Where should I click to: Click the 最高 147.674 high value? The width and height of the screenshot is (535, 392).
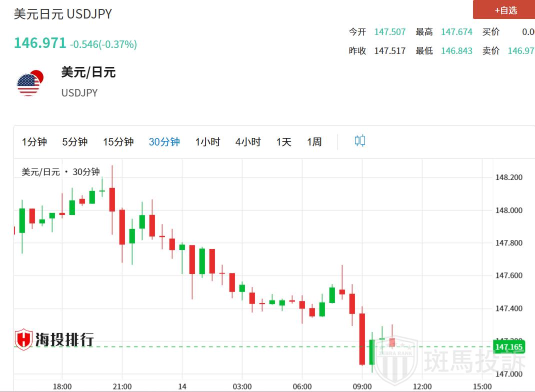(456, 32)
